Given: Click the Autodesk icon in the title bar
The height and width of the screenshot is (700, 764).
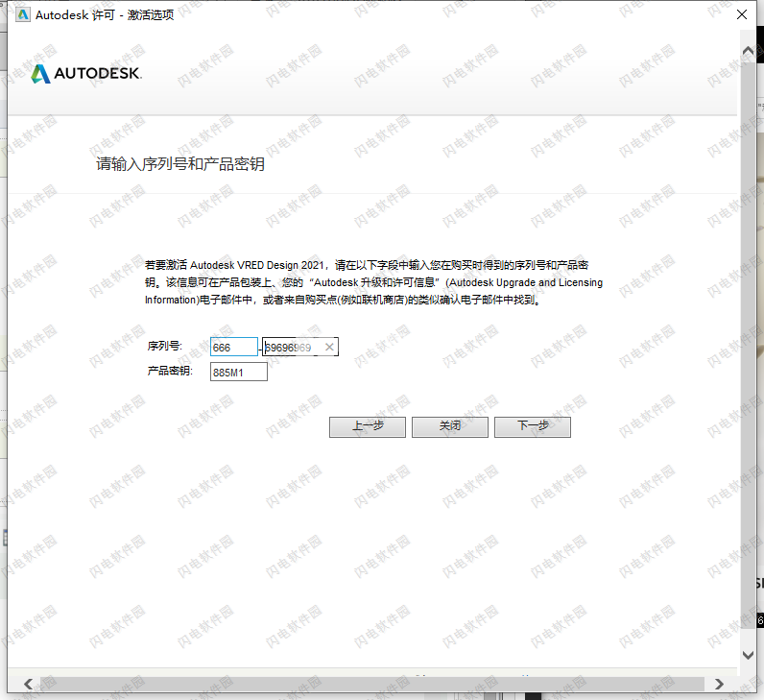Looking at the screenshot, I should [x=23, y=15].
